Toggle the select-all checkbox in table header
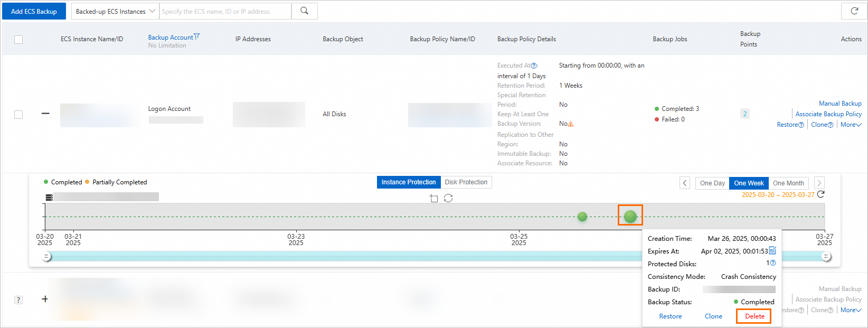868x328 pixels. [x=18, y=40]
